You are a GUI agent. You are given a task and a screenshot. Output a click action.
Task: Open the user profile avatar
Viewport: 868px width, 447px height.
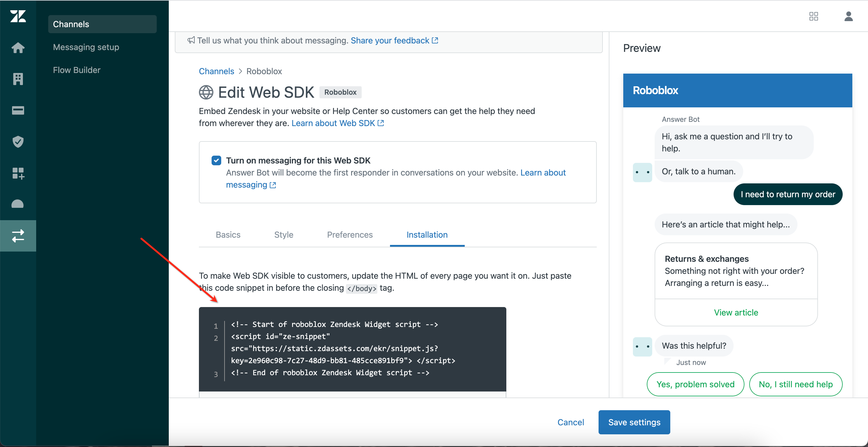click(x=848, y=16)
